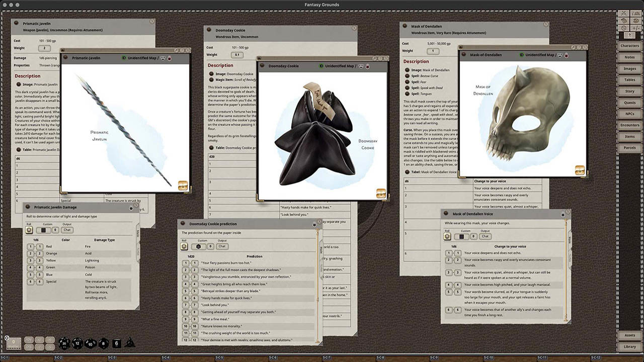Select the black d12 die at the bottom
The width and height of the screenshot is (644, 362).
pyautogui.click(x=76, y=343)
